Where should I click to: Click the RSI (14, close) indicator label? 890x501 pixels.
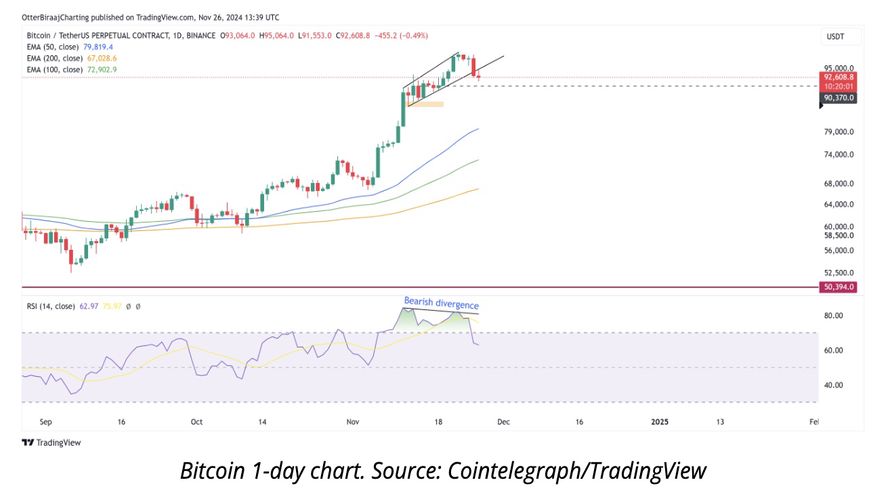51,306
